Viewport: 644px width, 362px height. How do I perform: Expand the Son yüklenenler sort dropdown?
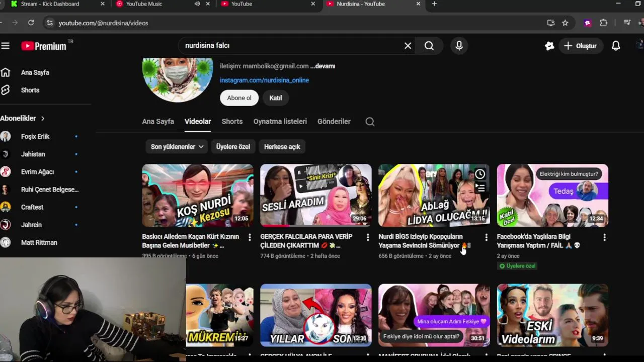(177, 147)
